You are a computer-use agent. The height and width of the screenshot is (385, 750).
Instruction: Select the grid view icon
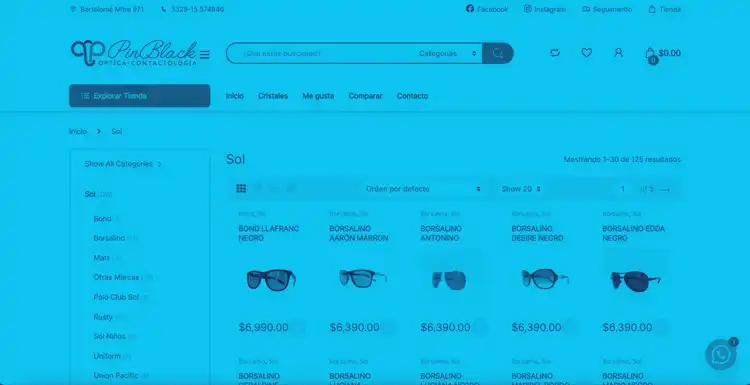click(241, 188)
